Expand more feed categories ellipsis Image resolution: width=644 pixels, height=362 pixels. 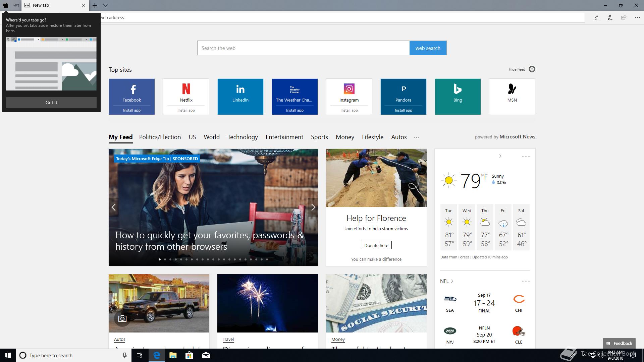(416, 137)
